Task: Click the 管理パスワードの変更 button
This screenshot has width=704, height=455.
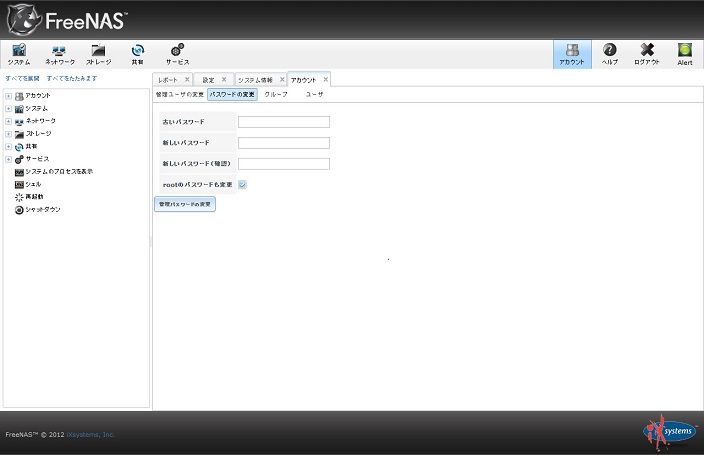Action: tap(185, 204)
